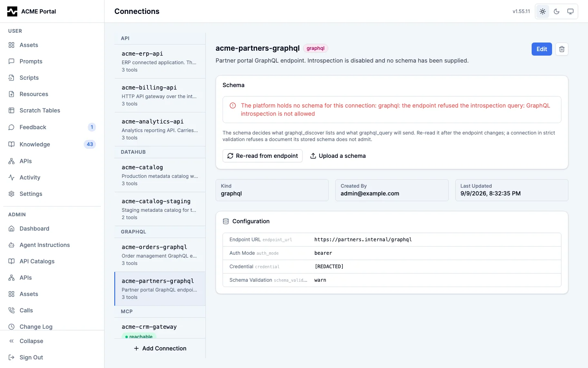This screenshot has width=588, height=368.
Task: Click the Feedback count badge 1
Action: [x=92, y=127]
